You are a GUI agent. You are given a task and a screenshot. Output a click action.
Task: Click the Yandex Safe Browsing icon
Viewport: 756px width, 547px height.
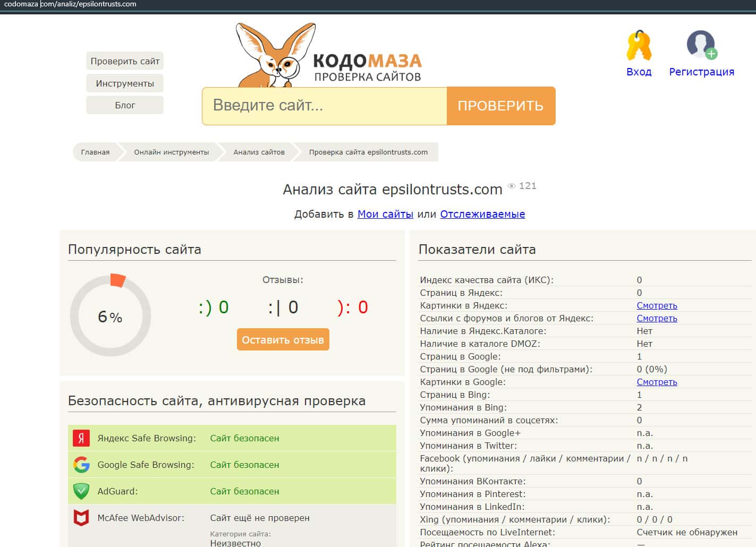[x=81, y=438]
